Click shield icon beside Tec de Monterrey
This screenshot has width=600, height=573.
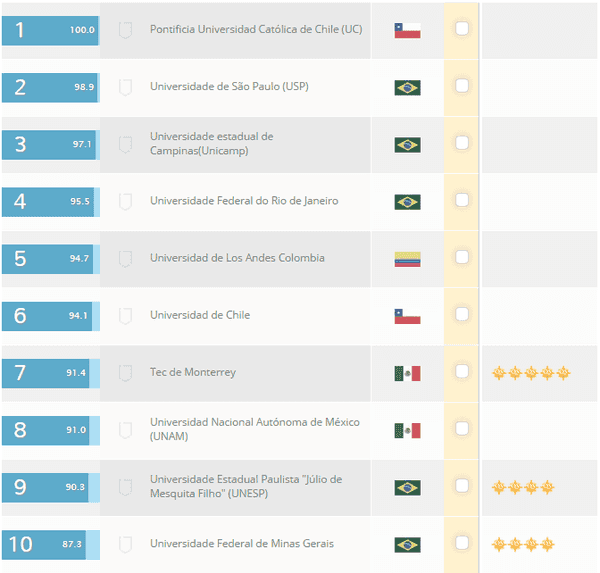pyautogui.click(x=126, y=373)
